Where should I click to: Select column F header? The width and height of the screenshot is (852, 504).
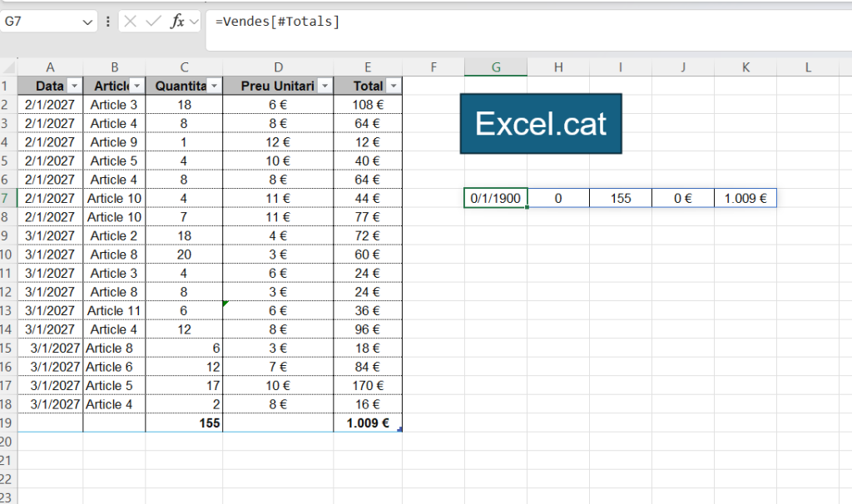tap(433, 67)
